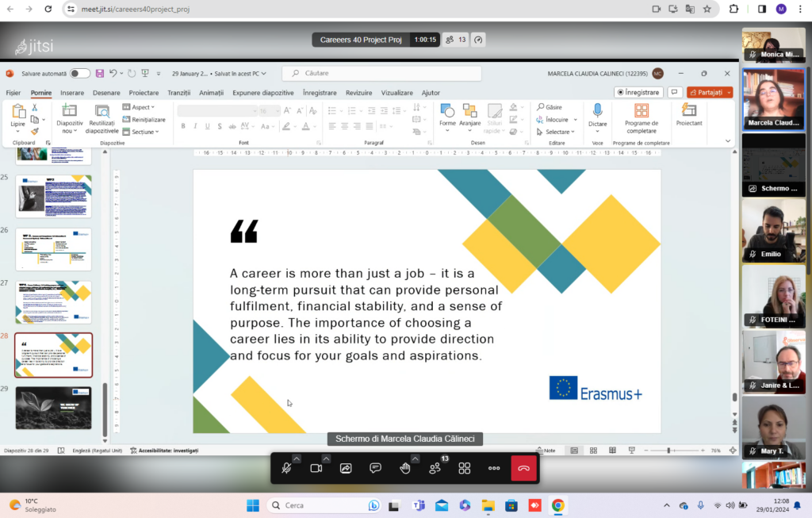Click the Dictare microphone icon
The image size is (812, 518).
[597, 110]
